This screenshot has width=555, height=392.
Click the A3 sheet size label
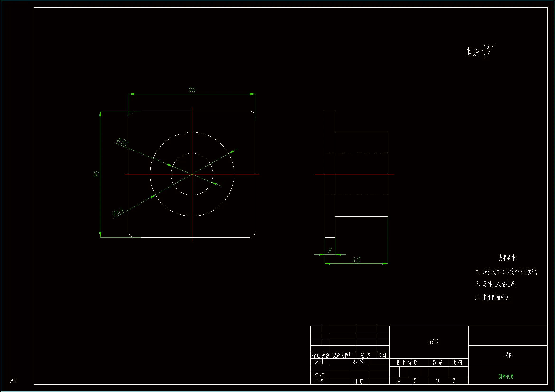[x=14, y=381]
